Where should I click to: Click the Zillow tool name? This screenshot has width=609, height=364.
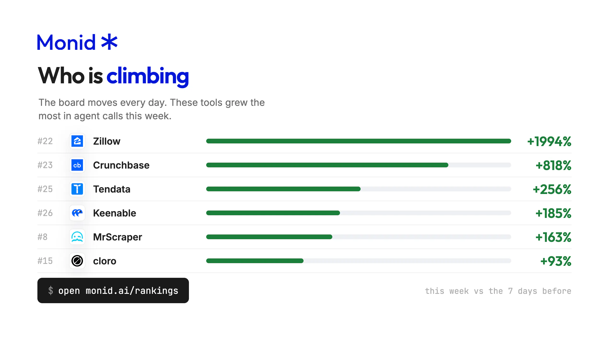point(106,141)
